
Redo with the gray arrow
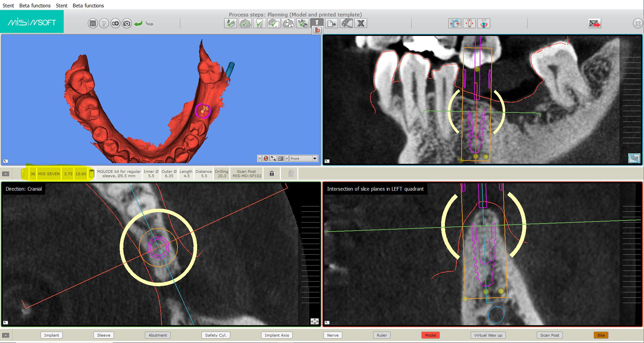[x=150, y=23]
